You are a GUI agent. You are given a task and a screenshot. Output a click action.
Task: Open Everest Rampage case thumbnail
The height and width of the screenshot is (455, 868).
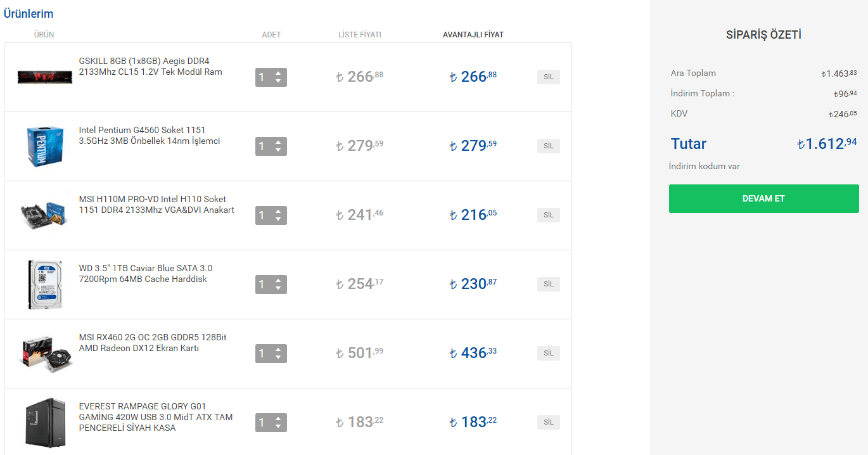pos(45,422)
